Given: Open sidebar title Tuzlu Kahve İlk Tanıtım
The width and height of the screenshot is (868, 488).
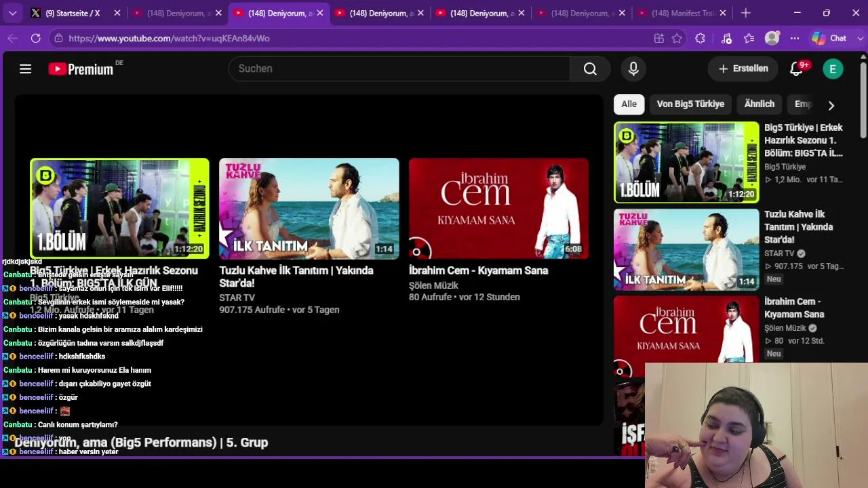Looking at the screenshot, I should click(799, 227).
